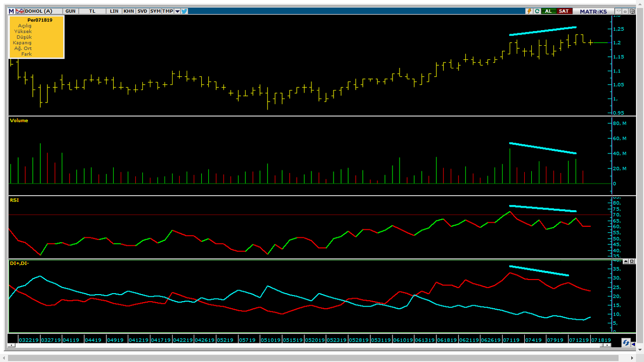The image size is (644, 362).
Task: Click the time axis scroll right arrow
Action: [607, 345]
